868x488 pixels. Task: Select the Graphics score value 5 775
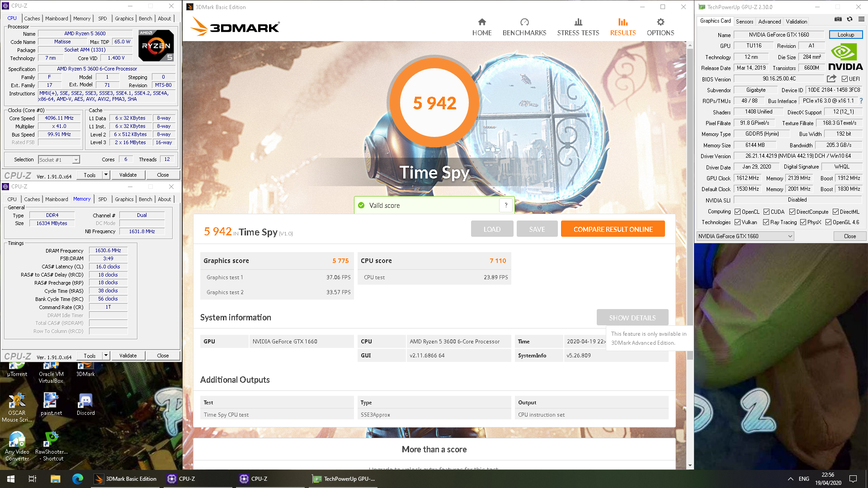click(x=340, y=261)
